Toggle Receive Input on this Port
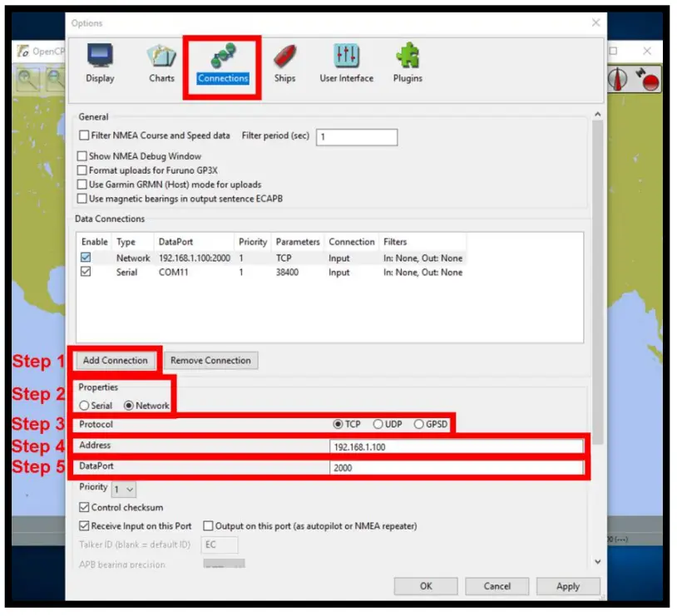The image size is (677, 616). pos(84,525)
